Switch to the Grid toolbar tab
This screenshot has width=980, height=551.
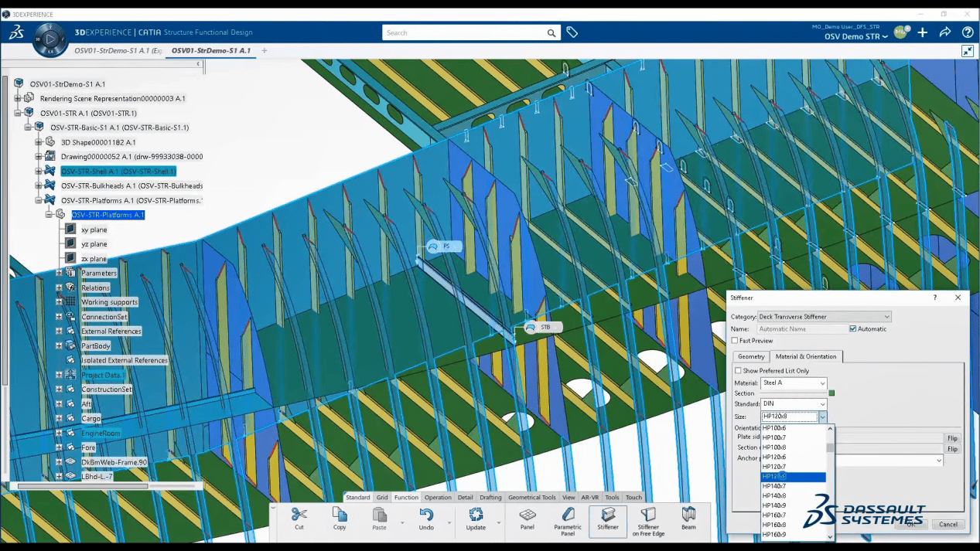382,498
